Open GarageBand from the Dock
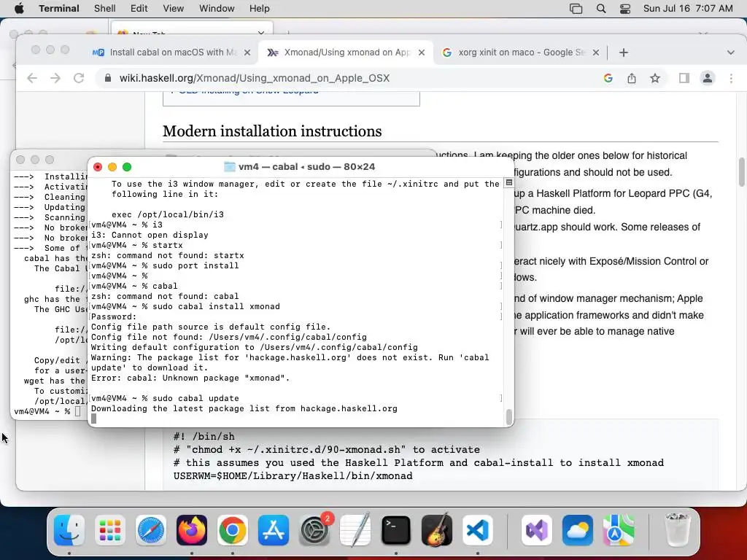The height and width of the screenshot is (560, 747). [437, 530]
